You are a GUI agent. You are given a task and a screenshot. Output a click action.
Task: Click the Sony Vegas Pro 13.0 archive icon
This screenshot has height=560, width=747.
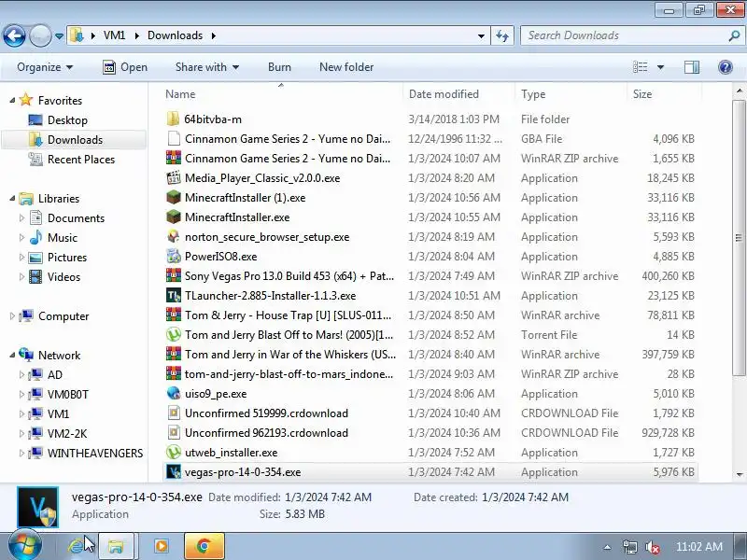pos(174,275)
